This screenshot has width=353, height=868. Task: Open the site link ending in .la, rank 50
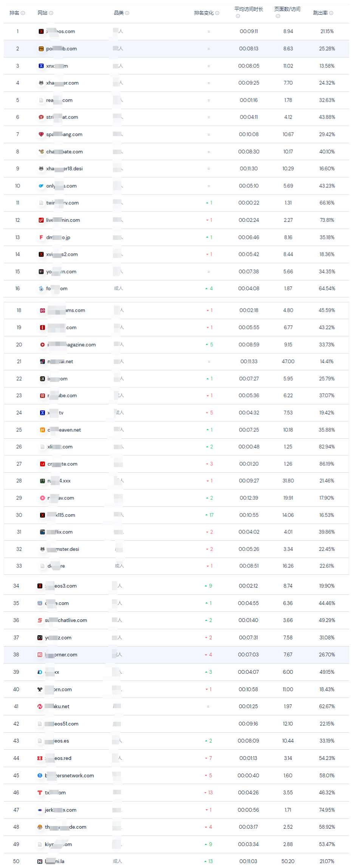point(54,861)
